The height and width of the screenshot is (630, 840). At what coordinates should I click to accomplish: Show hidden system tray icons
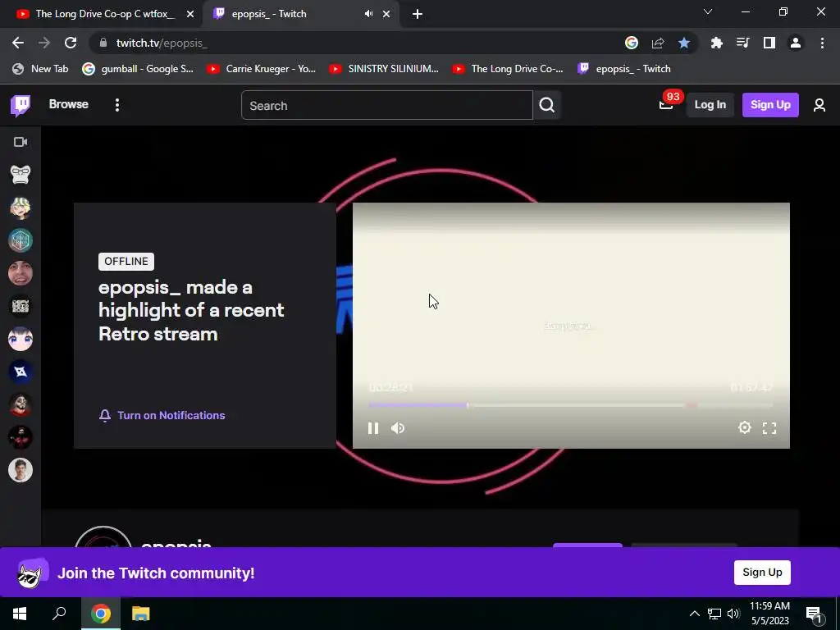pos(694,614)
